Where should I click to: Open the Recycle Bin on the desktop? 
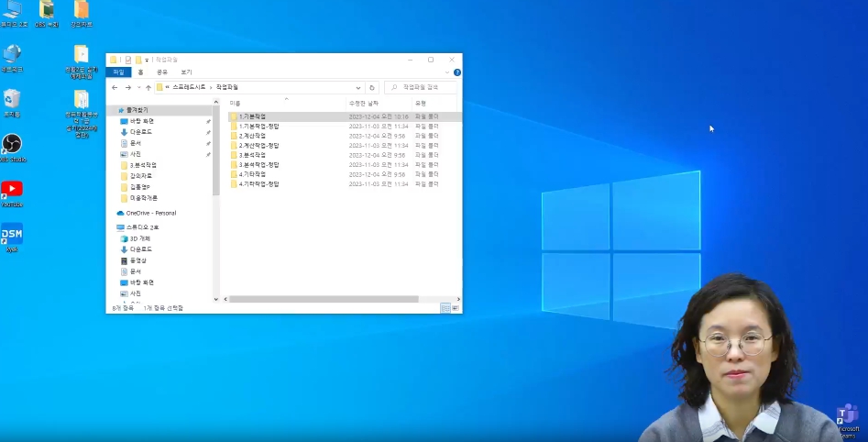tap(12, 99)
